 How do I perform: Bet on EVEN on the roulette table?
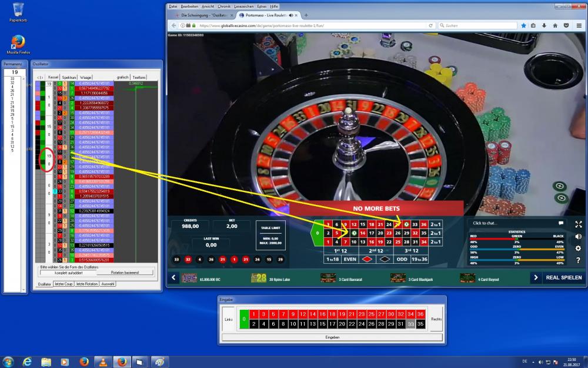coord(350,259)
